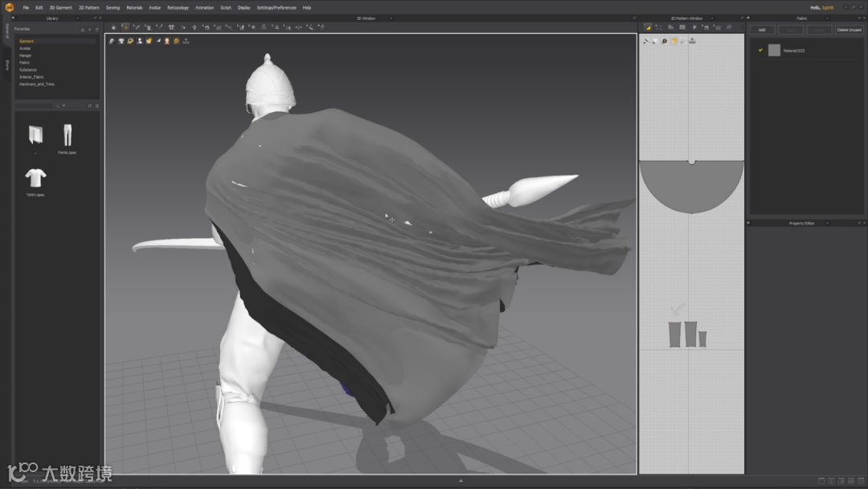Click the Delete Unused button
This screenshot has width=868, height=489.
(849, 30)
